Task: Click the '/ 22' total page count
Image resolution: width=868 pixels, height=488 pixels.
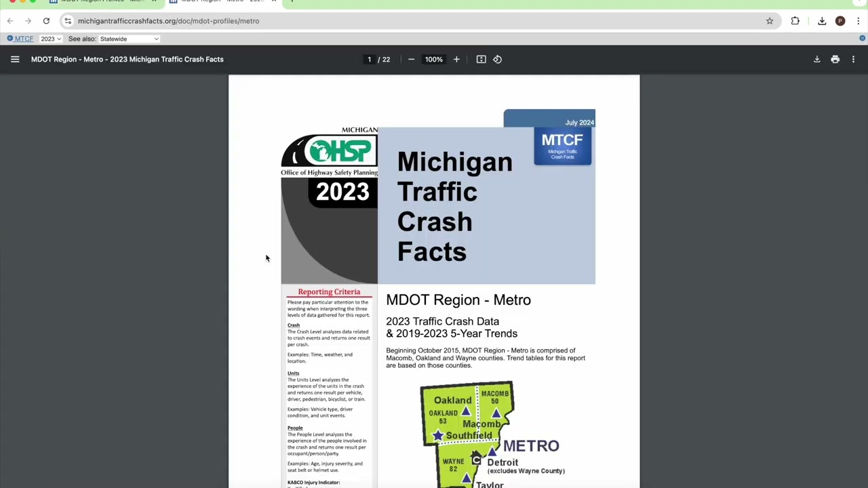Action: click(x=384, y=60)
